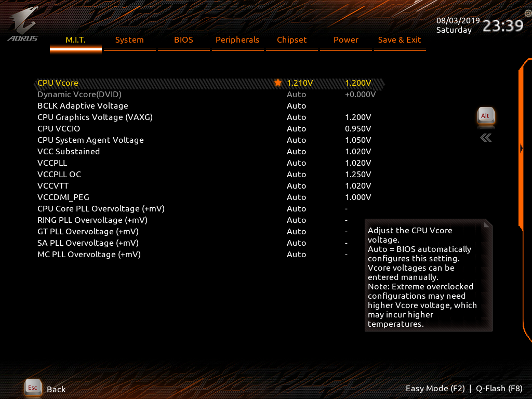Screen dimensions: 532x399
Task: Click the 1.000V VCCDMI_PEG reading
Action: click(x=358, y=197)
